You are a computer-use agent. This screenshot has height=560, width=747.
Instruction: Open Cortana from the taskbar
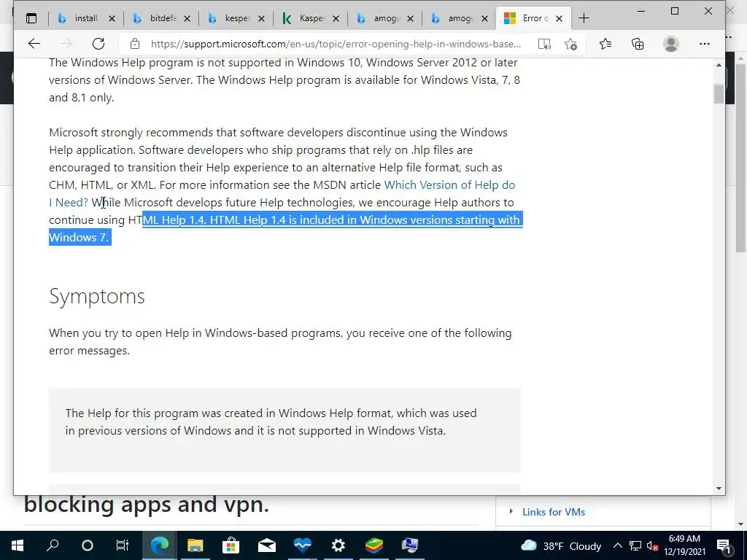tap(88, 545)
